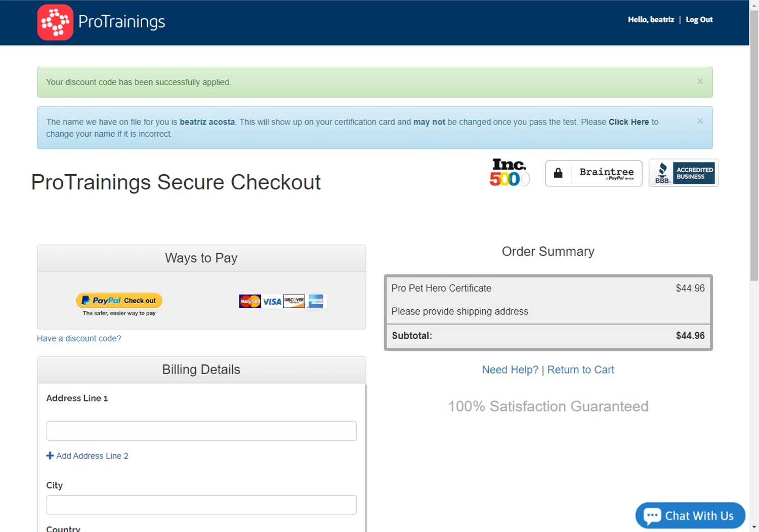Click the scrollbar up arrow
Viewport: 759px width, 532px height.
point(754,5)
